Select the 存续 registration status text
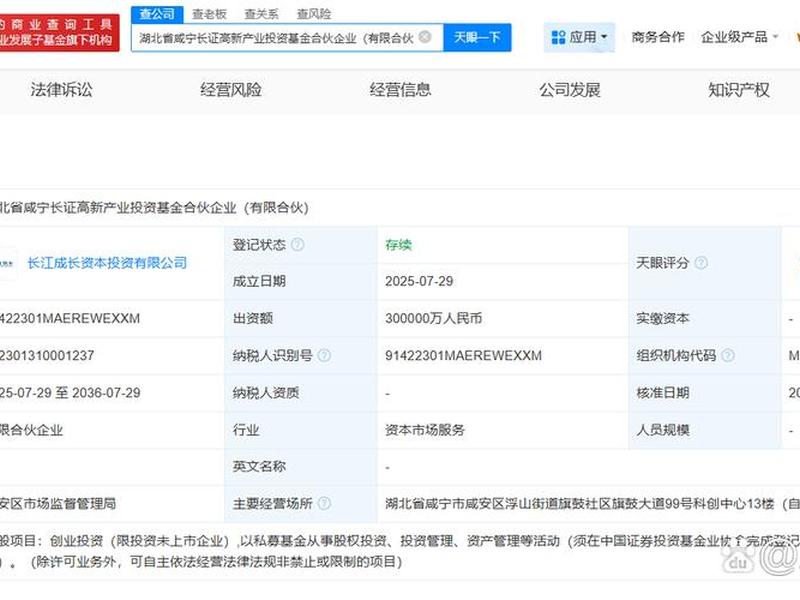Screen dimensions: 800x600 pyautogui.click(x=398, y=245)
